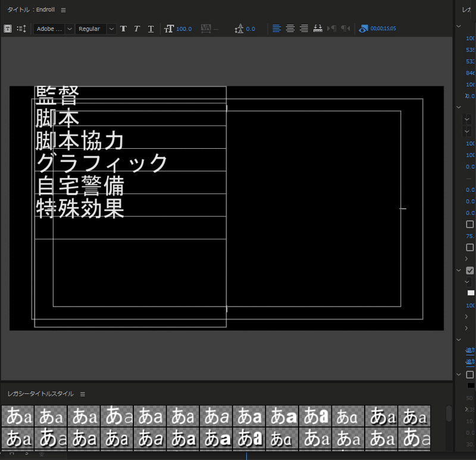Viewport: 476px width, 460px height.
Task: Click the lower 追加 link
Action: [470, 362]
